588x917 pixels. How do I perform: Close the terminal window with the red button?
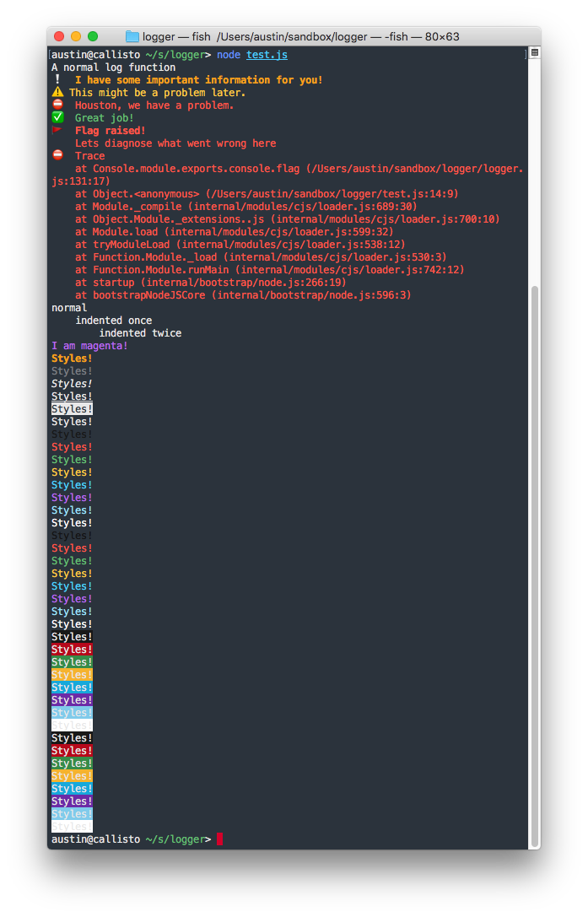pyautogui.click(x=59, y=36)
